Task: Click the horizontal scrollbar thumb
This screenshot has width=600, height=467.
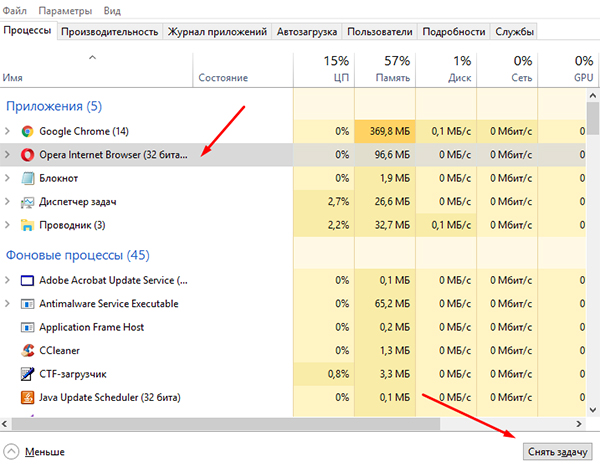Action: click(226, 424)
